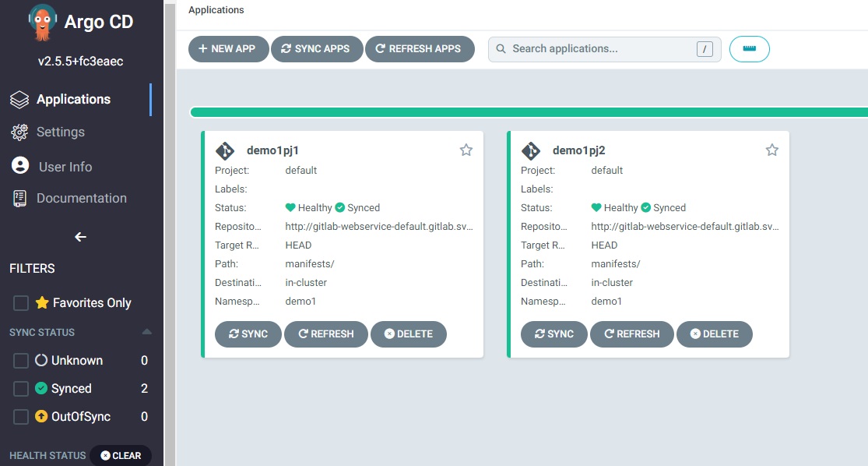Viewport: 868px width, 466px height.
Task: Open the Applications layers icon
Action: 19,100
